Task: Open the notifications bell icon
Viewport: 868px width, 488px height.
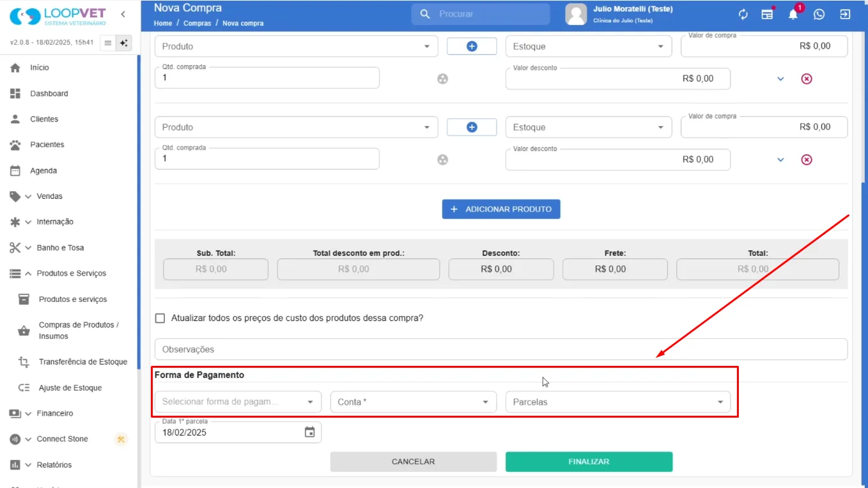Action: (x=793, y=14)
